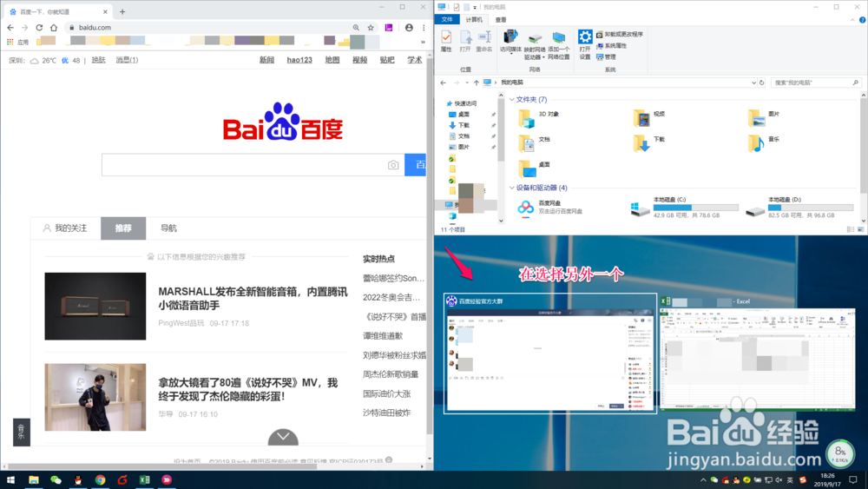868x489 pixels.
Task: Click 谭维维道歉 trending topic
Action: pyautogui.click(x=383, y=335)
